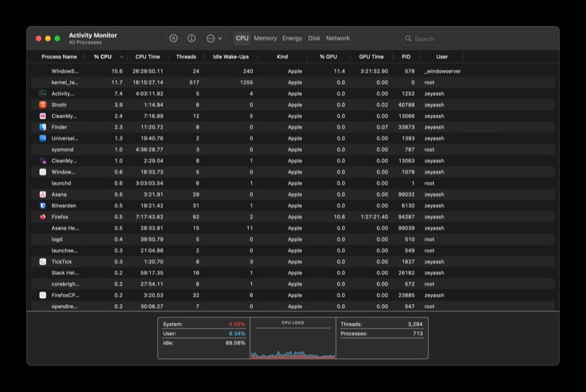Sort by % GPU column header
586x392 pixels.
point(328,57)
